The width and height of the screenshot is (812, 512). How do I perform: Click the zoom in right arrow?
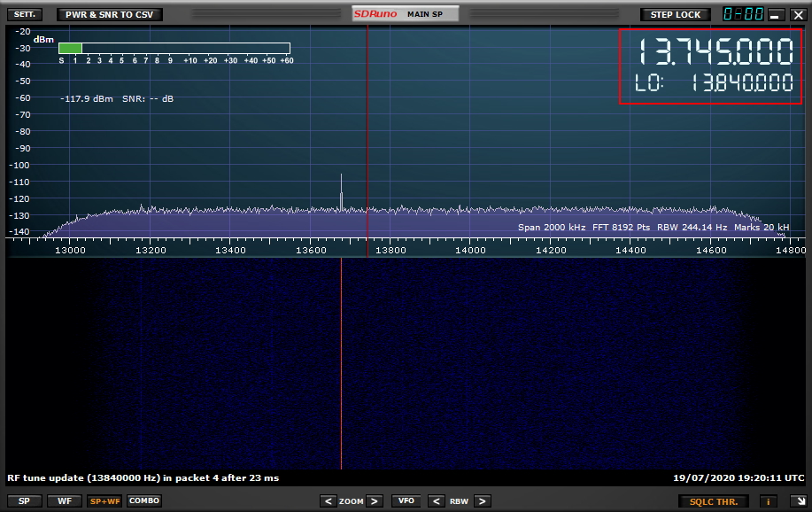pos(375,501)
